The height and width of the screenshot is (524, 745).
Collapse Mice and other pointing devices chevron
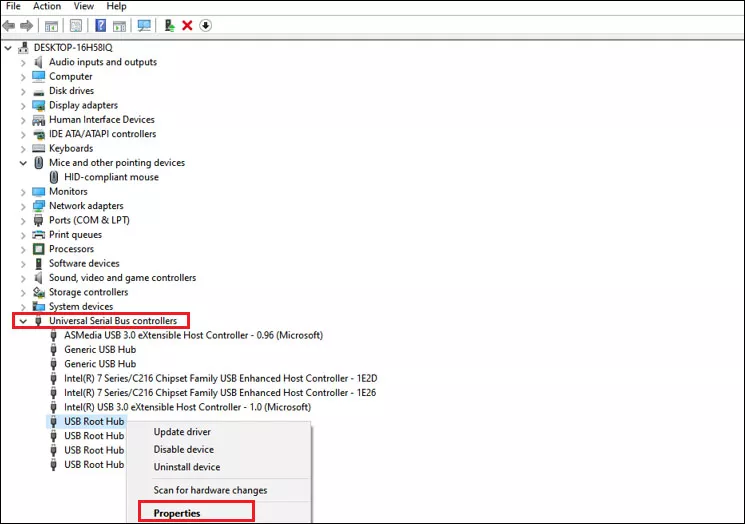point(23,163)
